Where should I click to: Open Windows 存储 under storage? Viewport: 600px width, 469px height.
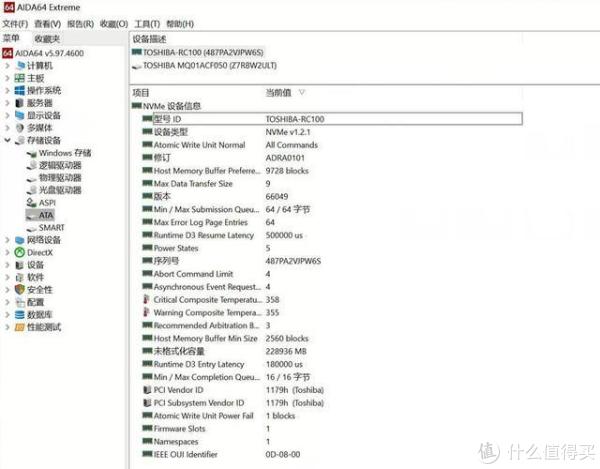pos(65,153)
